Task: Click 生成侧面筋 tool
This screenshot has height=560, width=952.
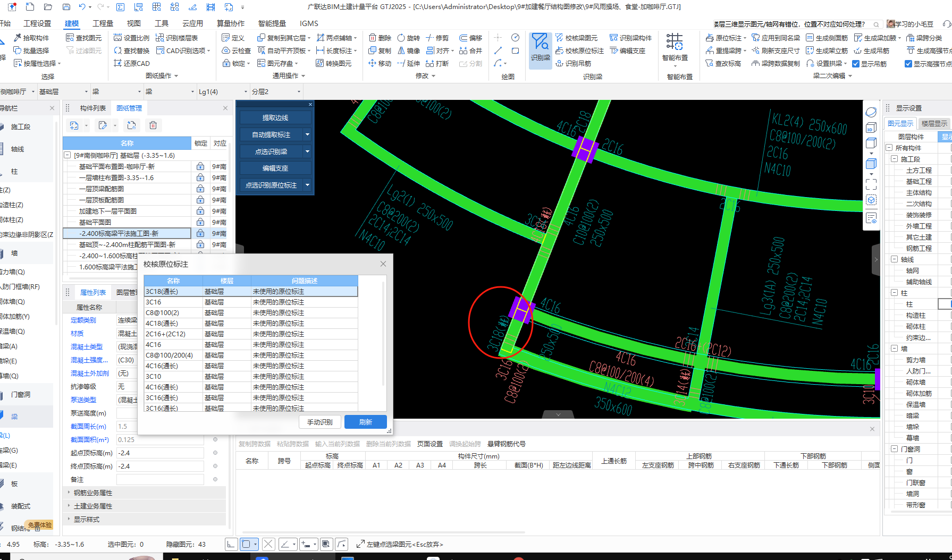Action: [x=827, y=38]
